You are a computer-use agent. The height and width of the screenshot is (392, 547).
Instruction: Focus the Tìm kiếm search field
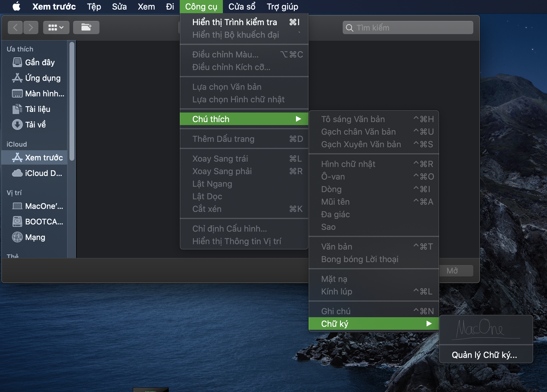tap(408, 28)
